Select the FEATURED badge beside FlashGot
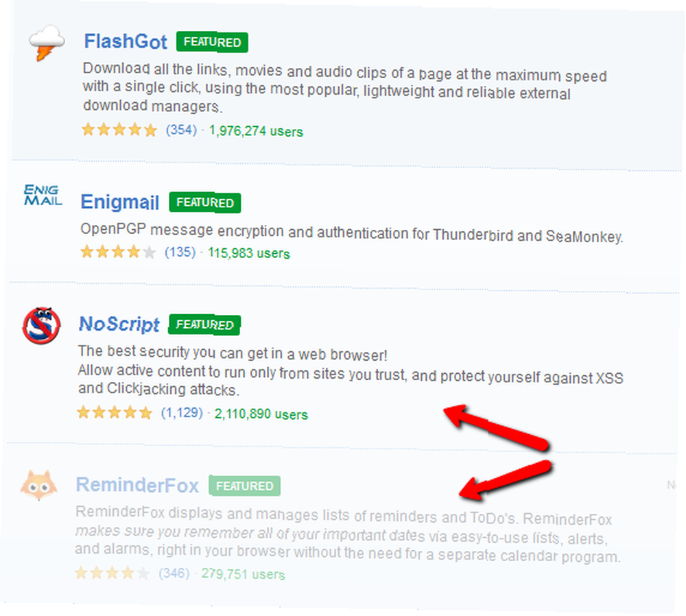Image resolution: width=686 pixels, height=616 pixels. point(212,42)
